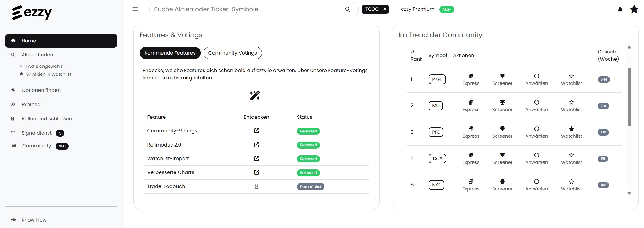Click Express icon for PYPL
Image resolution: width=644 pixels, height=228 pixels.
coord(471,76)
